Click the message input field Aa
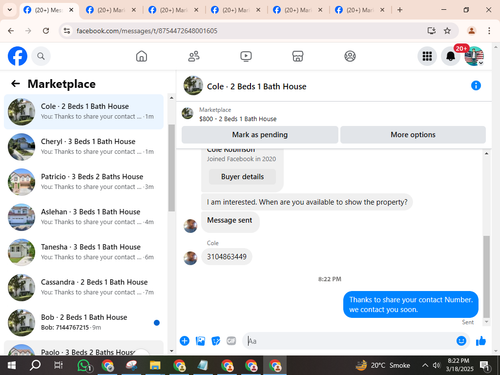The width and height of the screenshot is (500, 375). pyautogui.click(x=349, y=341)
